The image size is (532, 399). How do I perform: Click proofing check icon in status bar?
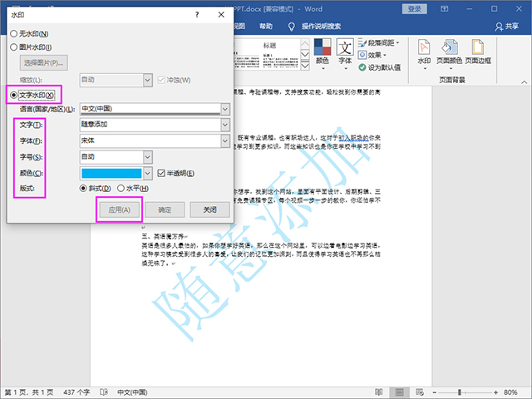tap(104, 392)
